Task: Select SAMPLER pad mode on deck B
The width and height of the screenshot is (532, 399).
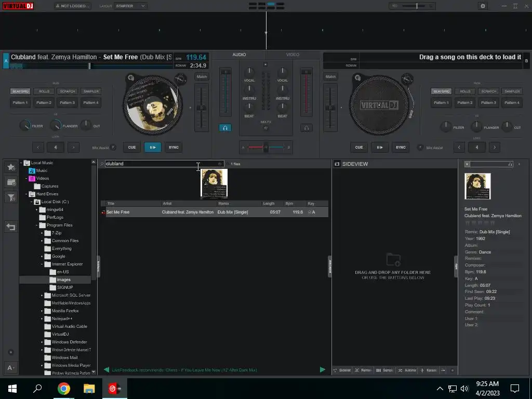Action: pyautogui.click(x=512, y=91)
